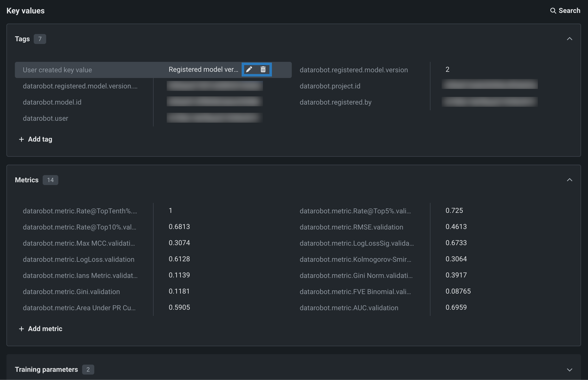Click the trash delete icon on tag row

point(263,70)
